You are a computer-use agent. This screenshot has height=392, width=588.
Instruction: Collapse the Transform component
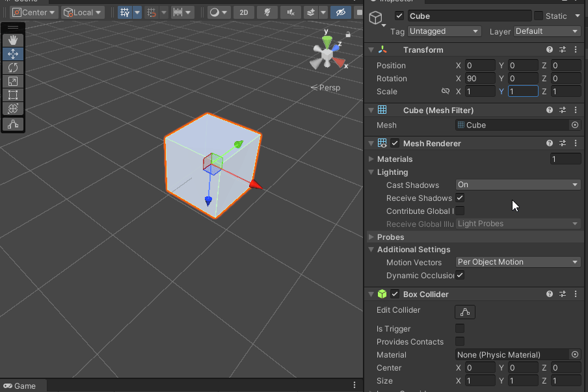tap(371, 49)
